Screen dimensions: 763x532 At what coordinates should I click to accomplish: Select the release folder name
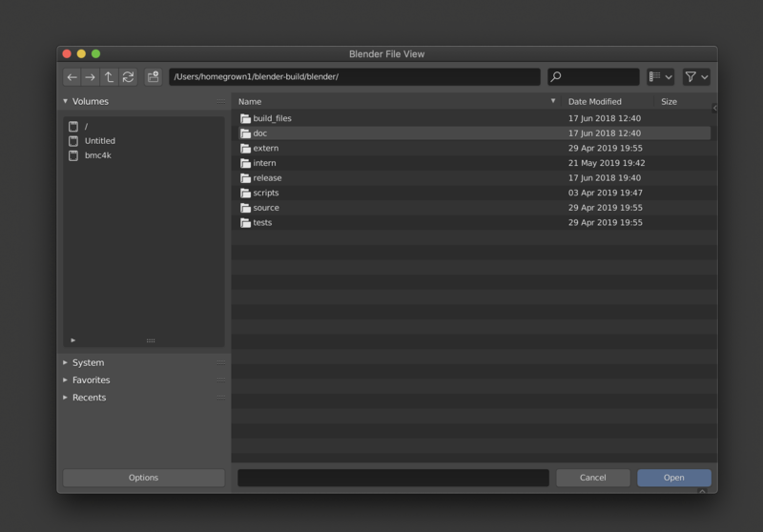(267, 178)
